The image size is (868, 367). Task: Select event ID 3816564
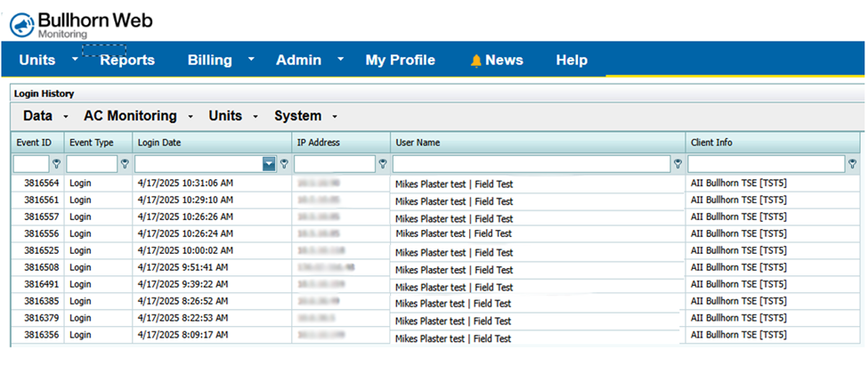(x=41, y=183)
